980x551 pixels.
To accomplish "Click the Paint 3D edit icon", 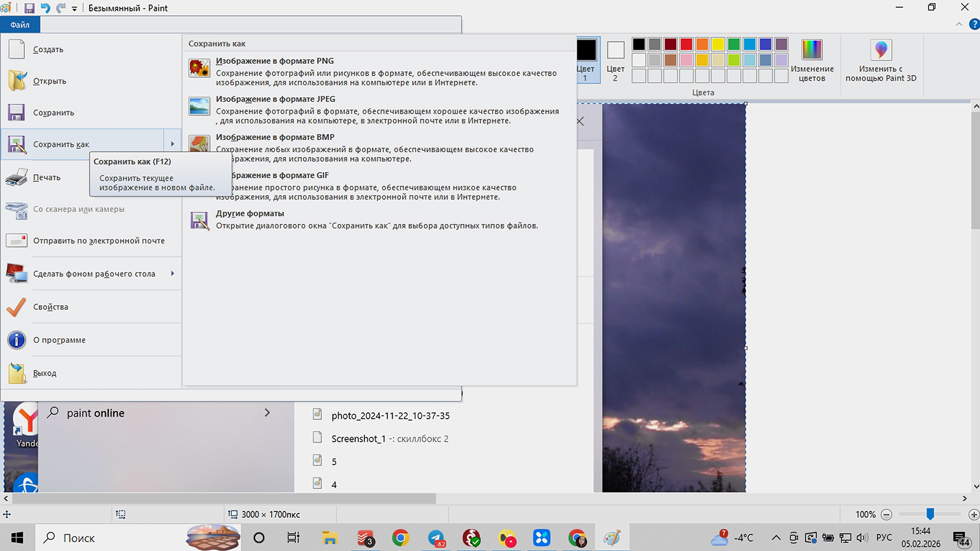I will tap(881, 50).
